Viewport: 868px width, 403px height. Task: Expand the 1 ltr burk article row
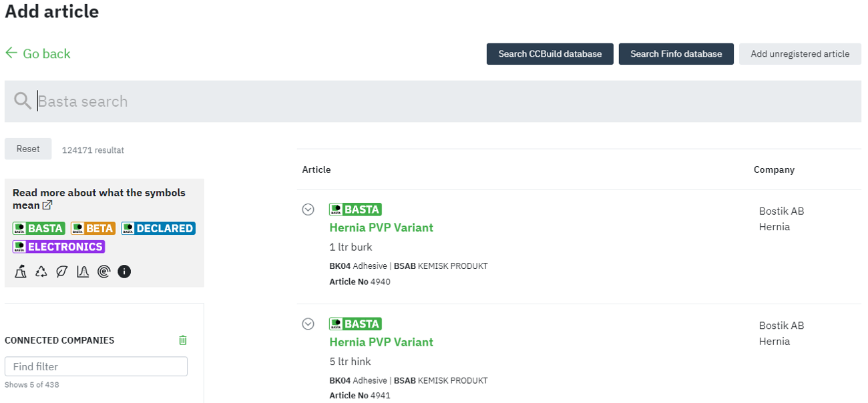point(308,210)
